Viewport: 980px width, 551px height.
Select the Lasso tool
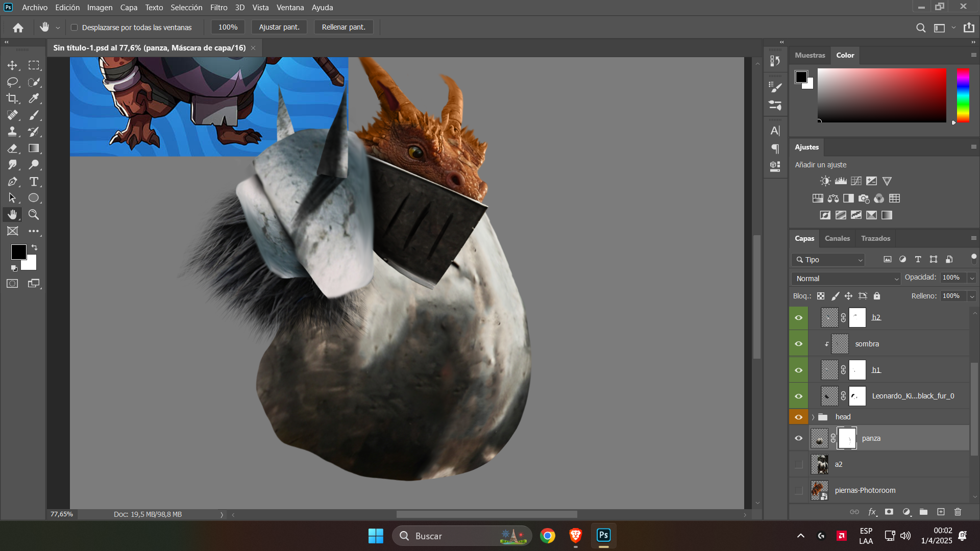pyautogui.click(x=12, y=82)
